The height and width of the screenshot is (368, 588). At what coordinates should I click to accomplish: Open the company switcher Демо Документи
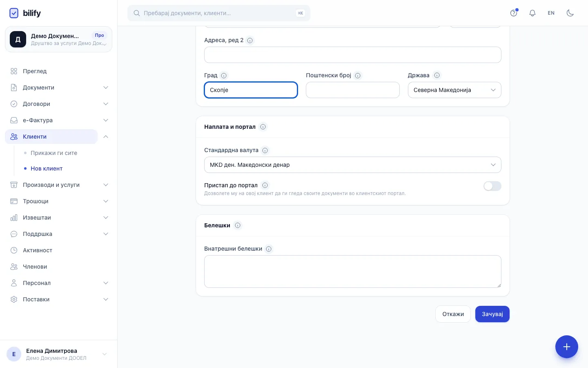click(x=58, y=39)
